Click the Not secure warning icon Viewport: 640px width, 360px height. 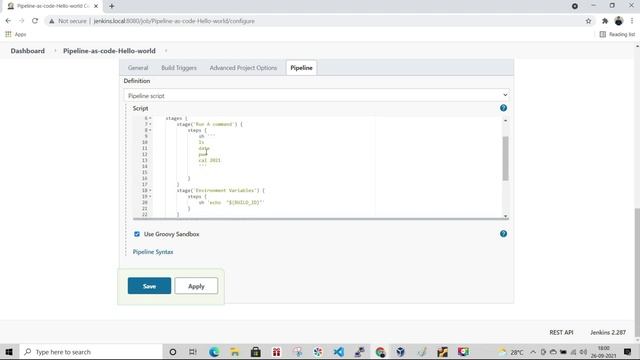pos(51,21)
